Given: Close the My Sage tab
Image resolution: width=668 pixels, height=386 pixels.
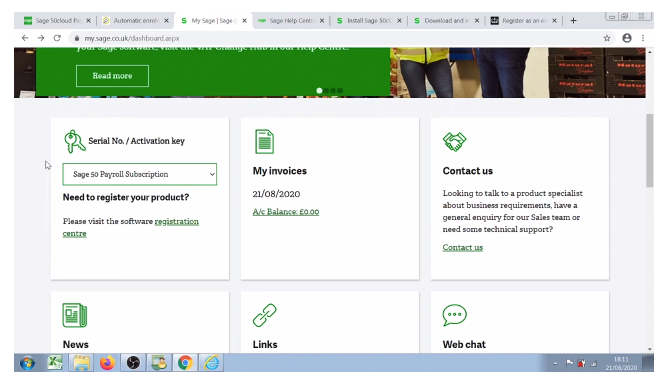Looking at the screenshot, I should point(245,20).
